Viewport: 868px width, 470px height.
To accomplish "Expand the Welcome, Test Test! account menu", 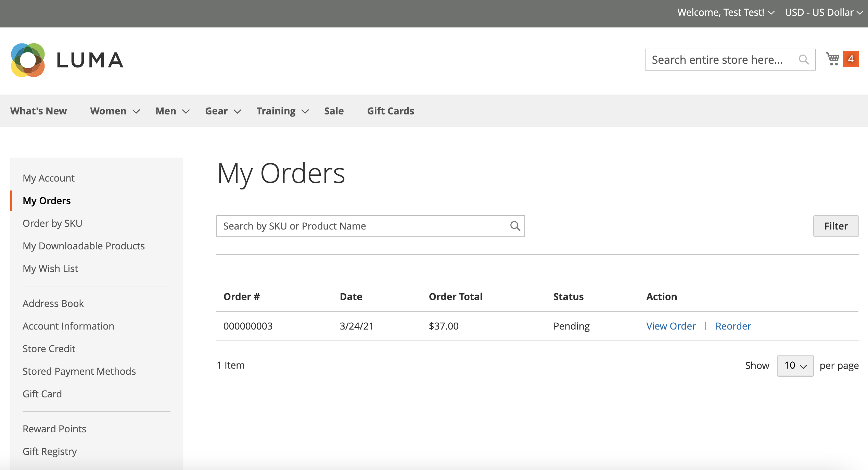I will (x=726, y=13).
